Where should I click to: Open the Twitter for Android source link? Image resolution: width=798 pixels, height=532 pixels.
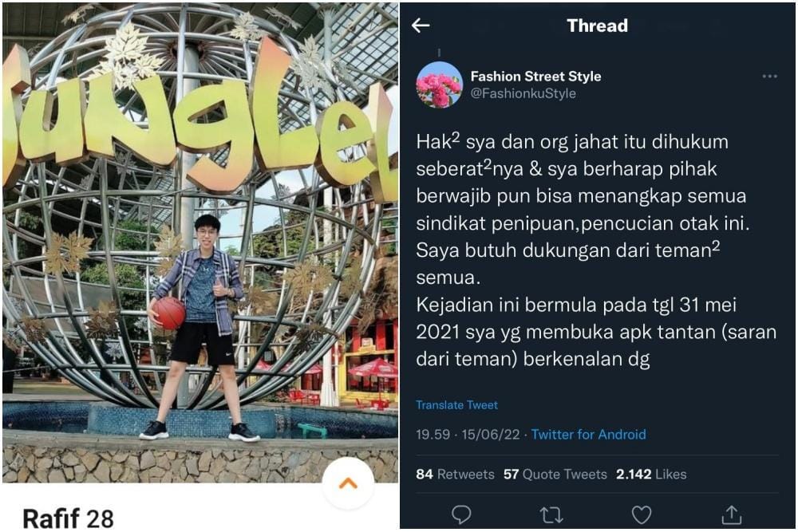pyautogui.click(x=588, y=435)
